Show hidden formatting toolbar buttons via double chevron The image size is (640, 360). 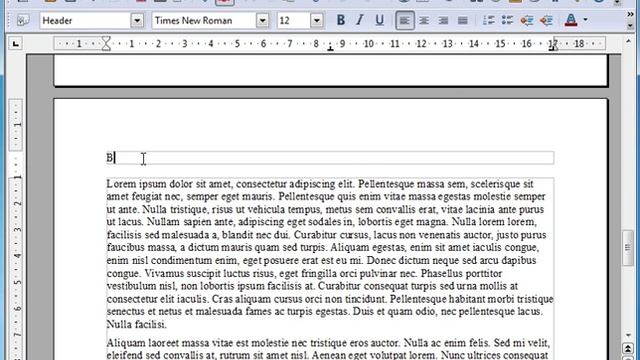tap(630, 15)
